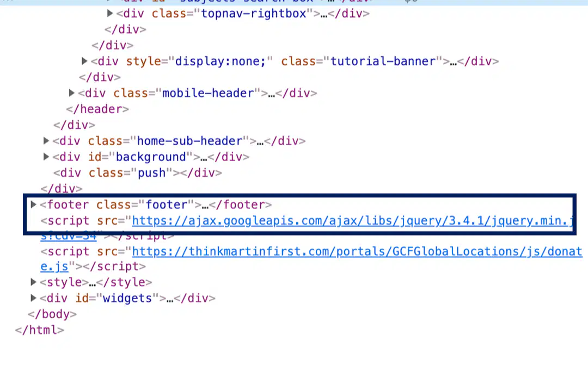Expand the style element node
The width and height of the screenshot is (588, 377).
pos(33,282)
